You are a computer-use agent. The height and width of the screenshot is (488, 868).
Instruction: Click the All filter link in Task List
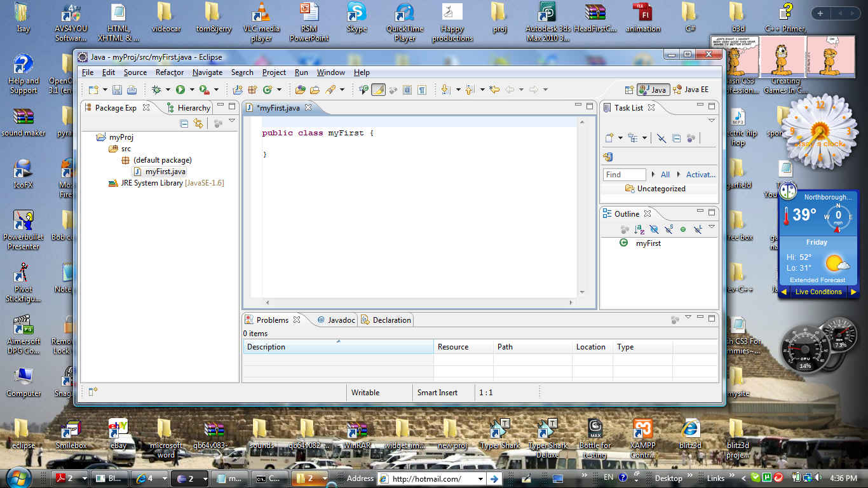tap(665, 175)
